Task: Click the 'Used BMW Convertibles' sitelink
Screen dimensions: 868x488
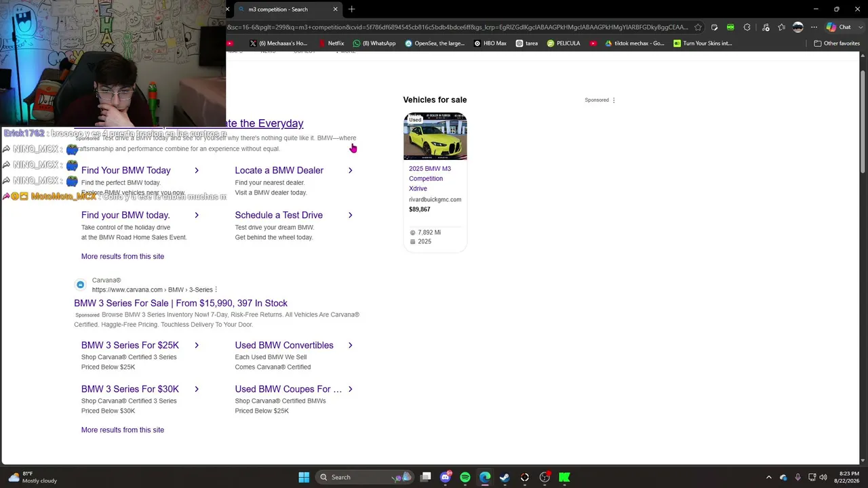Action: point(284,345)
